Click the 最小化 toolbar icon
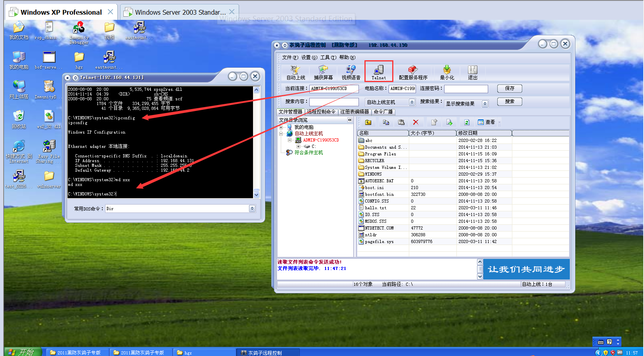Viewport: 644px width, 356px height. click(x=447, y=73)
